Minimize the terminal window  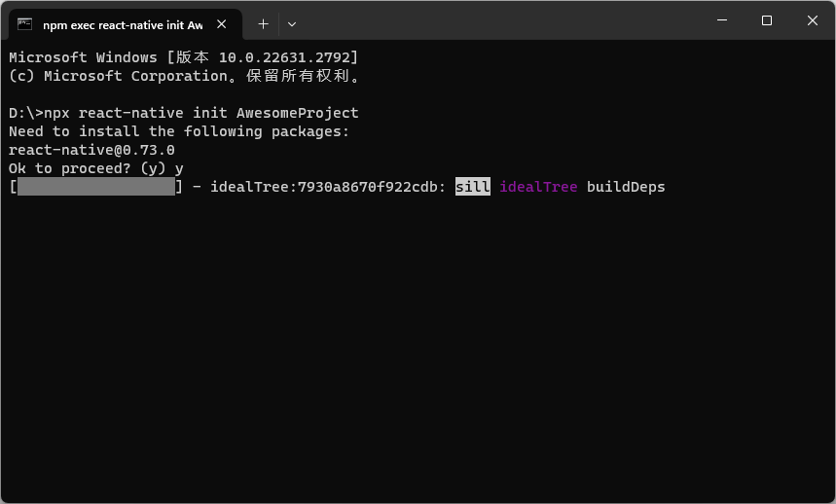tap(722, 20)
